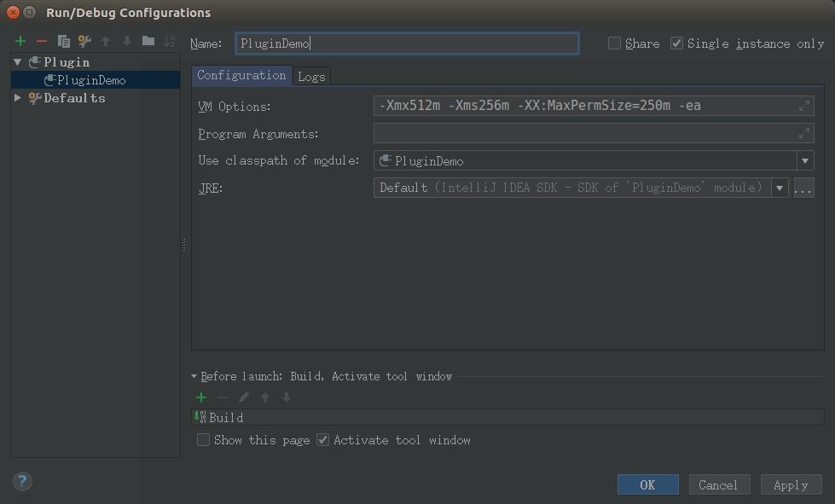Open help with the question mark icon

(22, 482)
